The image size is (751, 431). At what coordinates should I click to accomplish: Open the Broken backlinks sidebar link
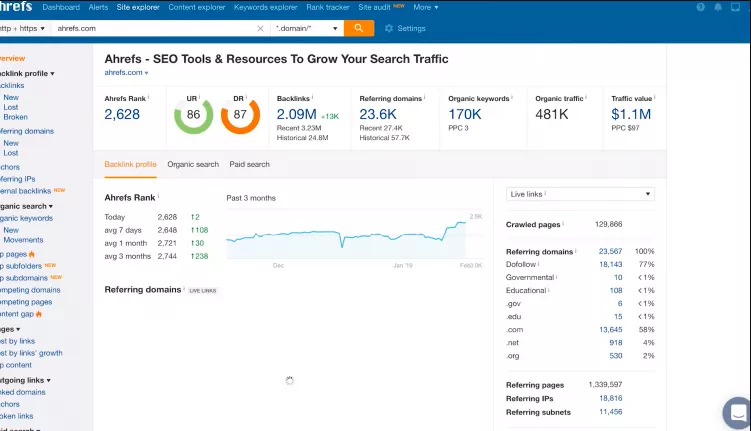pyautogui.click(x=16, y=117)
